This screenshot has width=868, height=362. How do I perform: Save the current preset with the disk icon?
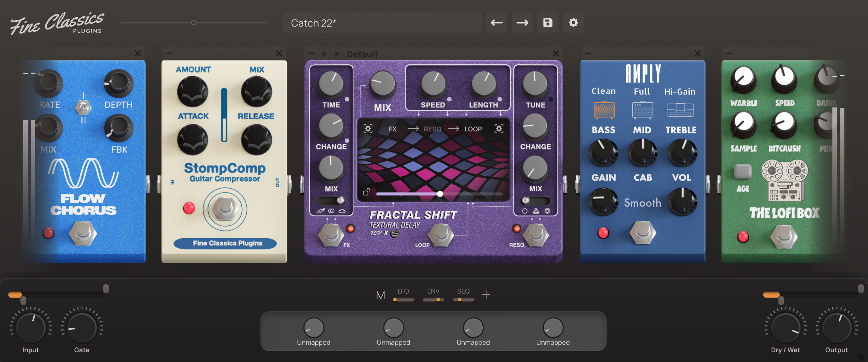click(x=548, y=23)
